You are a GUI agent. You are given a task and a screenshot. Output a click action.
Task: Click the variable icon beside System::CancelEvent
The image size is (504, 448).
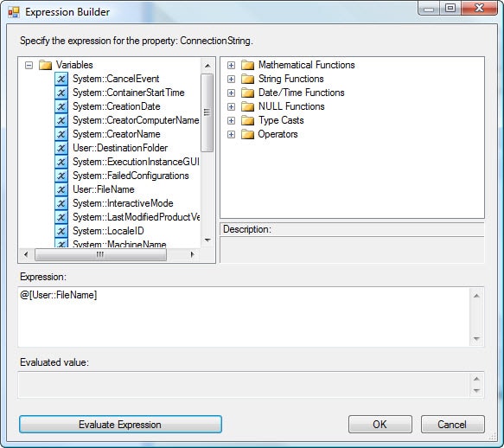click(61, 79)
